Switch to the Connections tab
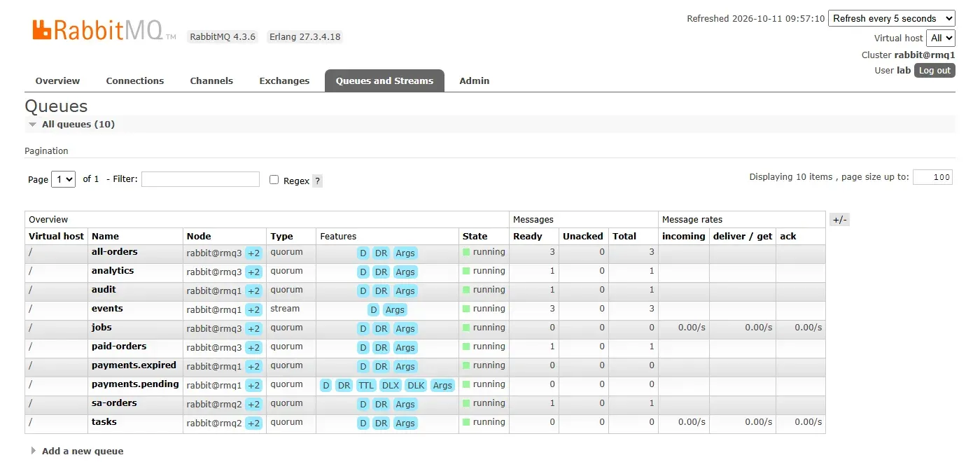This screenshot has width=980, height=462. 135,80
